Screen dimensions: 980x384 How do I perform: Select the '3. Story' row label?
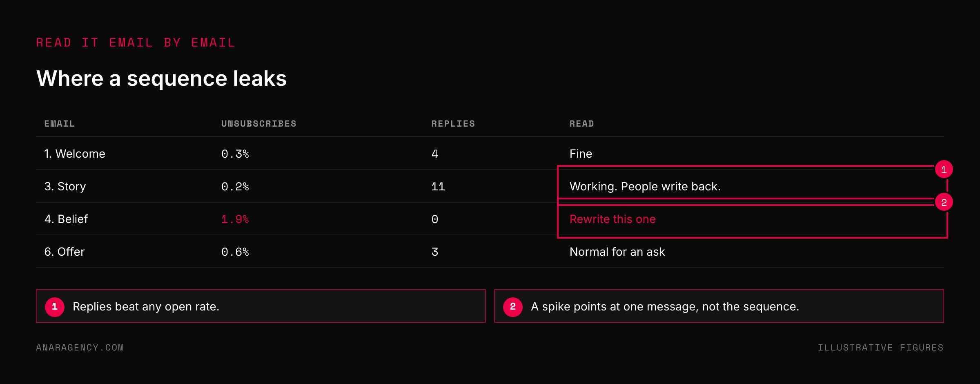click(65, 186)
